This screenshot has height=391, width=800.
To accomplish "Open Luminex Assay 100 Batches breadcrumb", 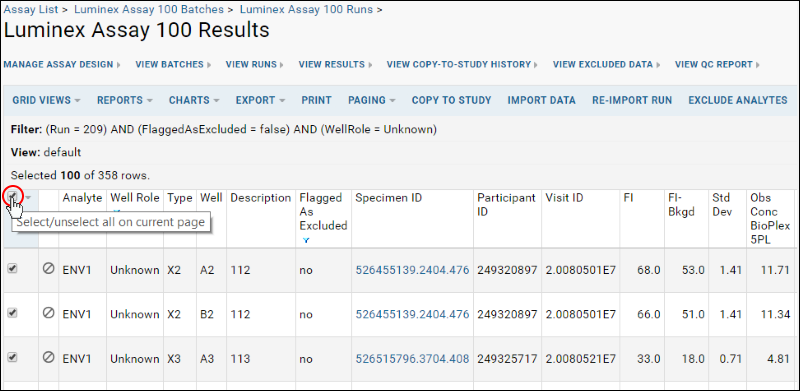I will (149, 9).
